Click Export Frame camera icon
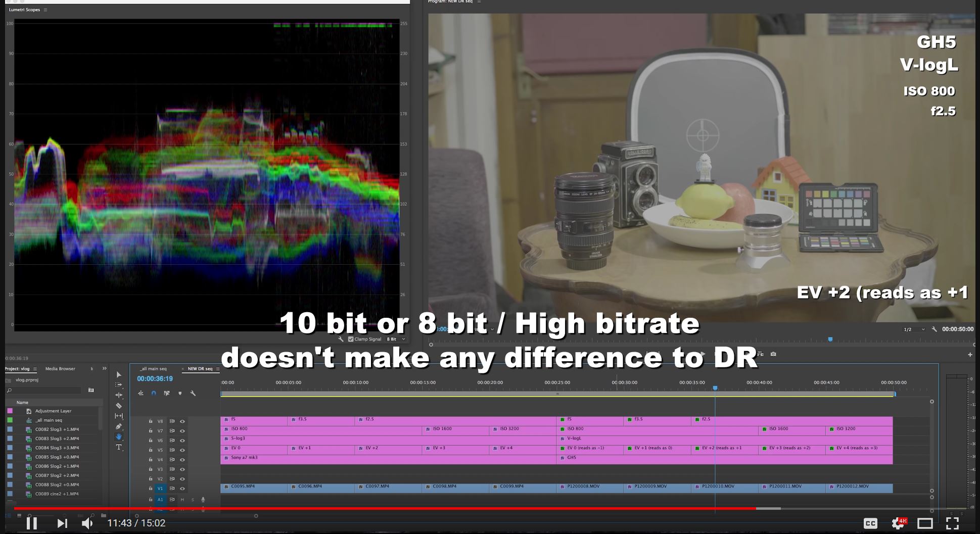The height and width of the screenshot is (534, 980). point(773,354)
